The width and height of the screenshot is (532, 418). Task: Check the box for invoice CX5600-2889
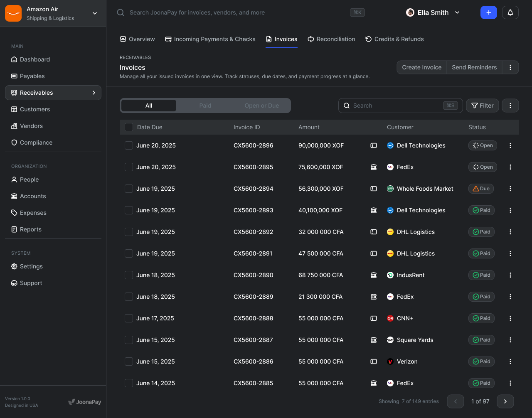129,297
